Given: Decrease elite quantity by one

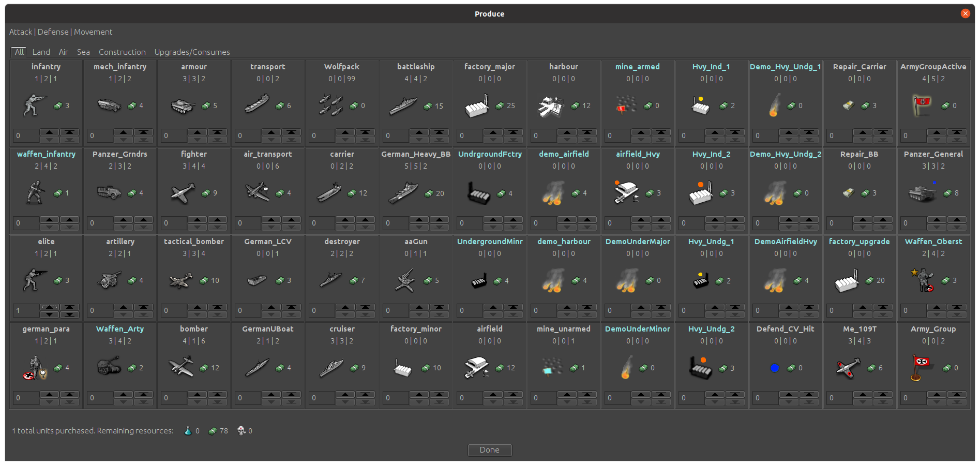Looking at the screenshot, I should [x=49, y=314].
